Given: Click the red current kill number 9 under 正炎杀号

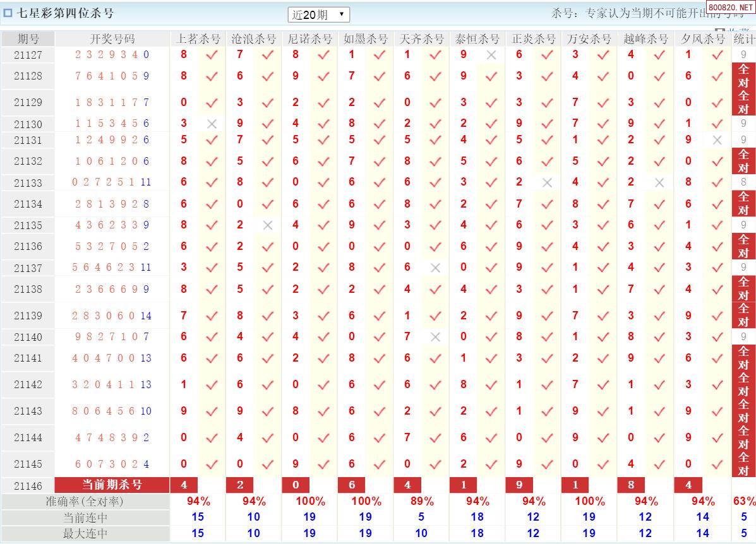Looking at the screenshot, I should click(519, 485).
